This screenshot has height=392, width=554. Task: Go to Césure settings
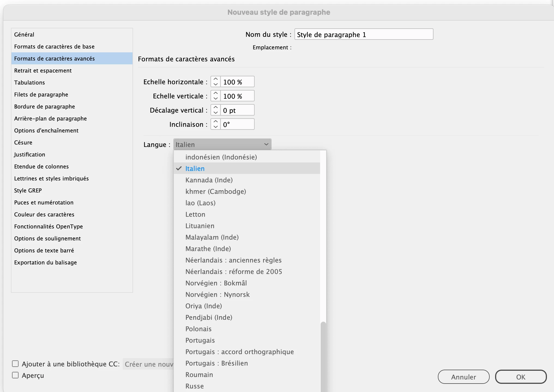[23, 143]
